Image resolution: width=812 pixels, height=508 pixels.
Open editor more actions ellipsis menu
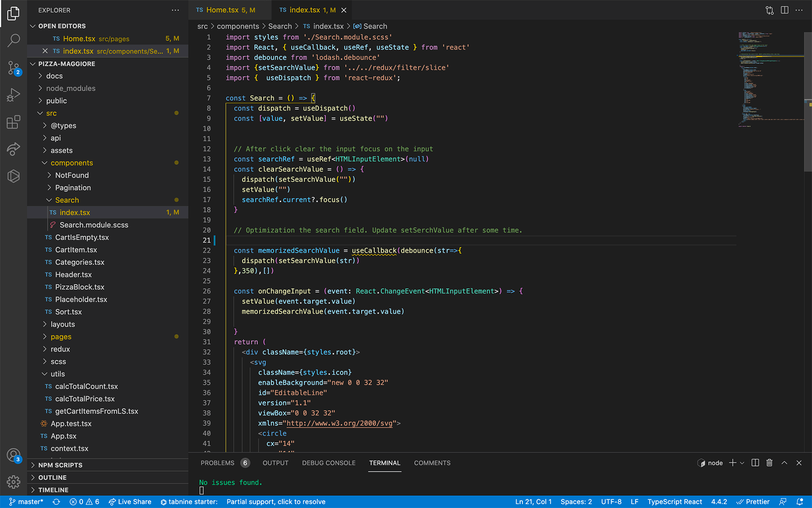point(799,10)
